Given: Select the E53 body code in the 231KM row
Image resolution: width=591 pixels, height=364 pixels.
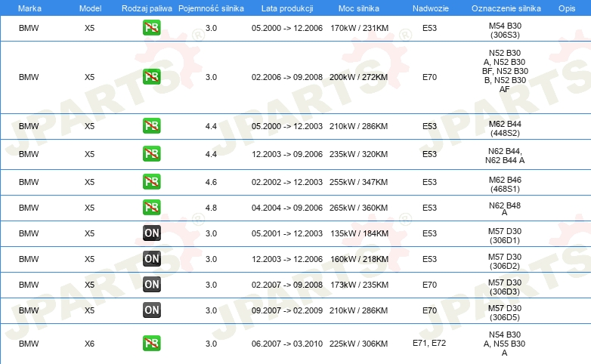Looking at the screenshot, I should (x=429, y=28).
